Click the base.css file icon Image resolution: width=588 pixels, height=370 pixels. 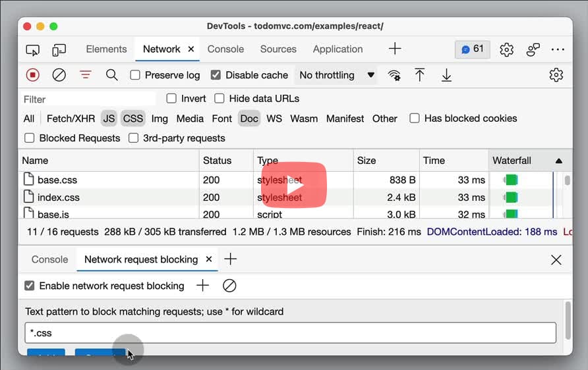coord(28,179)
